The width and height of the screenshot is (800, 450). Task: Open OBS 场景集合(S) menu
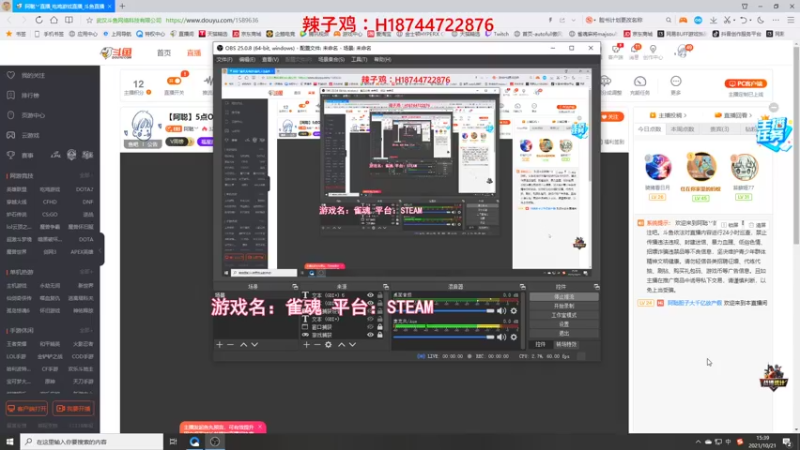point(331,60)
